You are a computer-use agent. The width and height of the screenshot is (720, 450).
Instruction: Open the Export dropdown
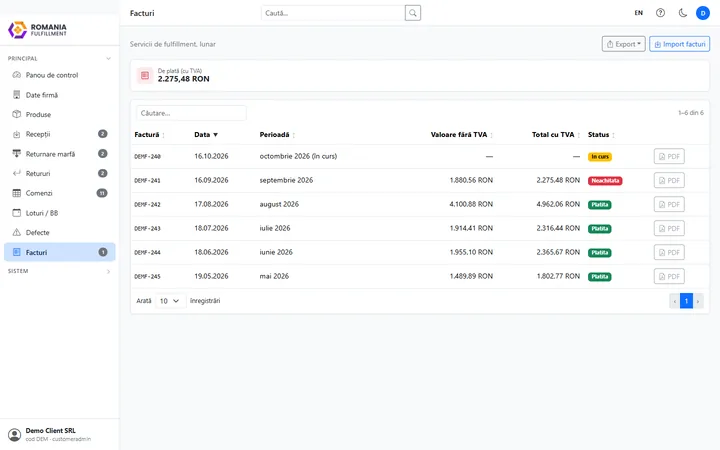(624, 44)
